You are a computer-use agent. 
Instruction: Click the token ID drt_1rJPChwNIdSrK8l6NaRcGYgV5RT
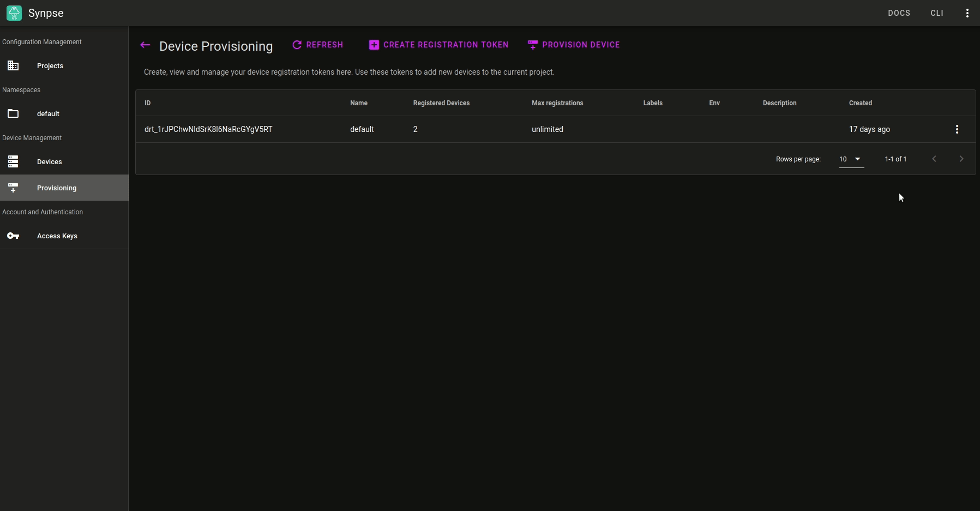point(208,129)
